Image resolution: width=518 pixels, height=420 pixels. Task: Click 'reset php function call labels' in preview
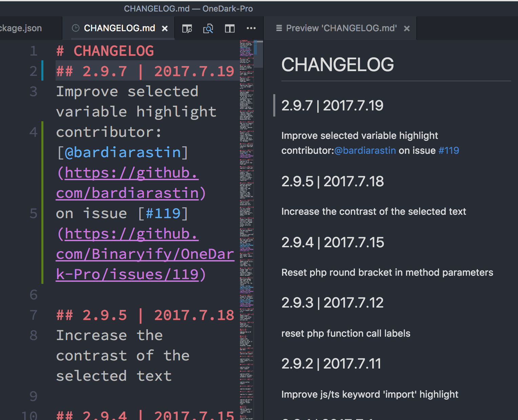coord(346,333)
